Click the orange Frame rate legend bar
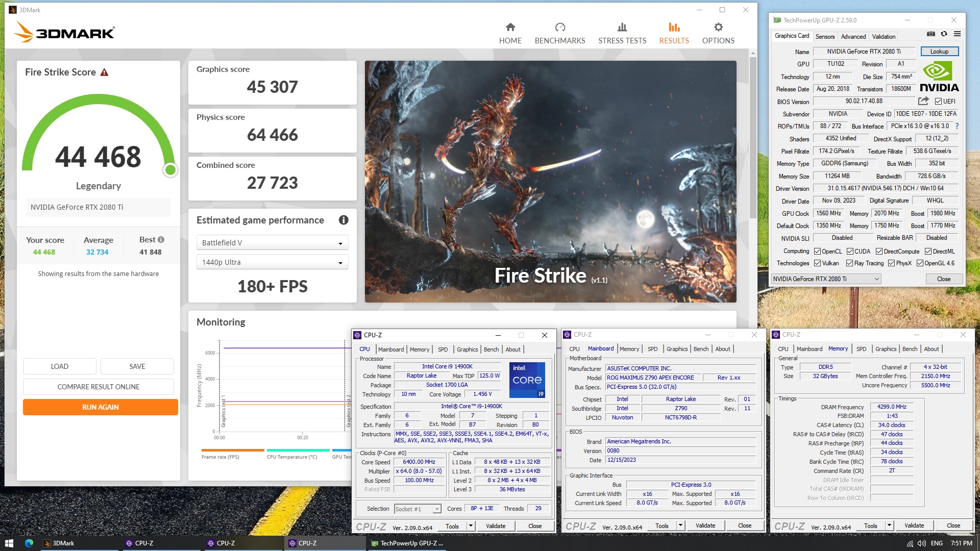Viewport: 980px width, 551px height. click(x=233, y=450)
